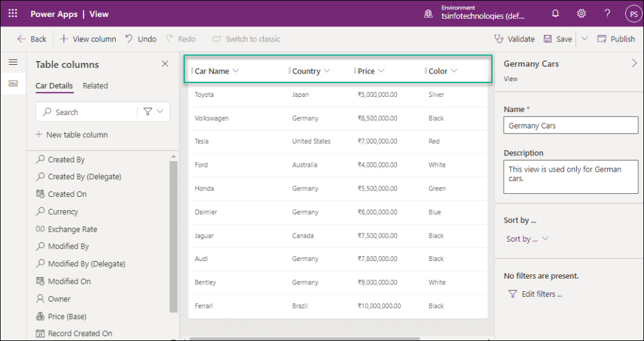Screen dimensions: 644x341
Task: Publish the view
Action: pos(616,39)
